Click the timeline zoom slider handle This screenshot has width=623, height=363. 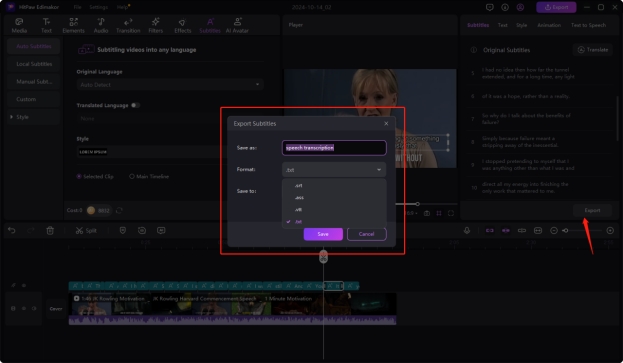click(565, 230)
